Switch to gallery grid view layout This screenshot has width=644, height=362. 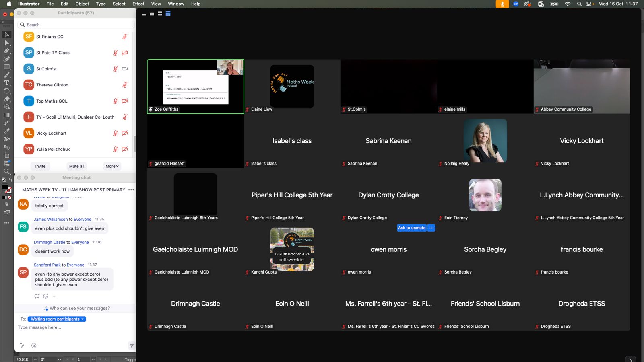[168, 14]
